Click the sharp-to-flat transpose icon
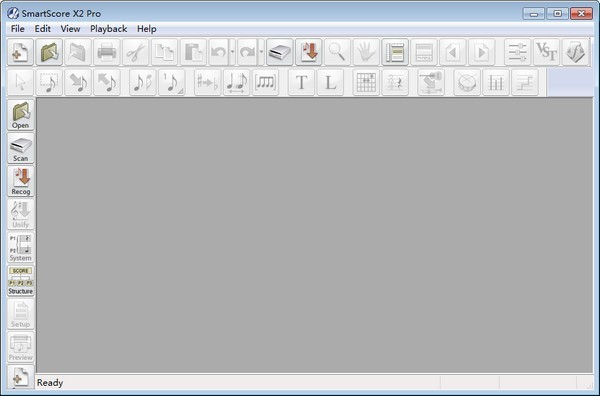 tap(207, 82)
